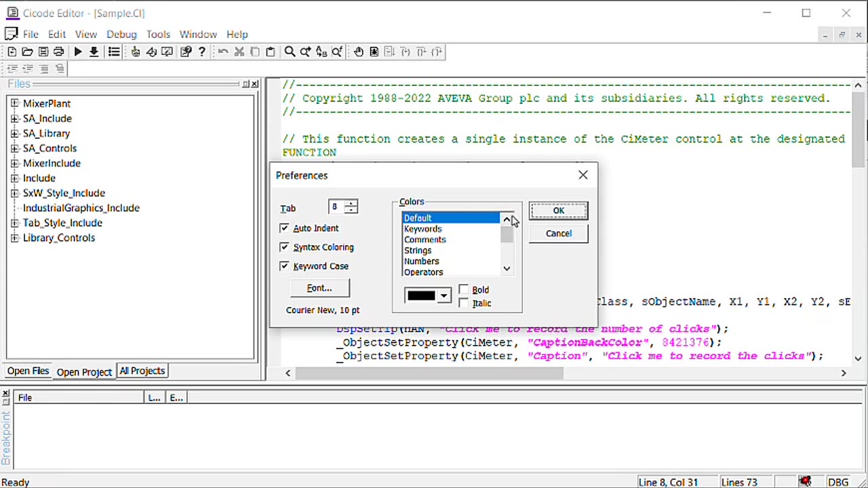Uncheck the Auto Indent checkbox

(x=284, y=228)
